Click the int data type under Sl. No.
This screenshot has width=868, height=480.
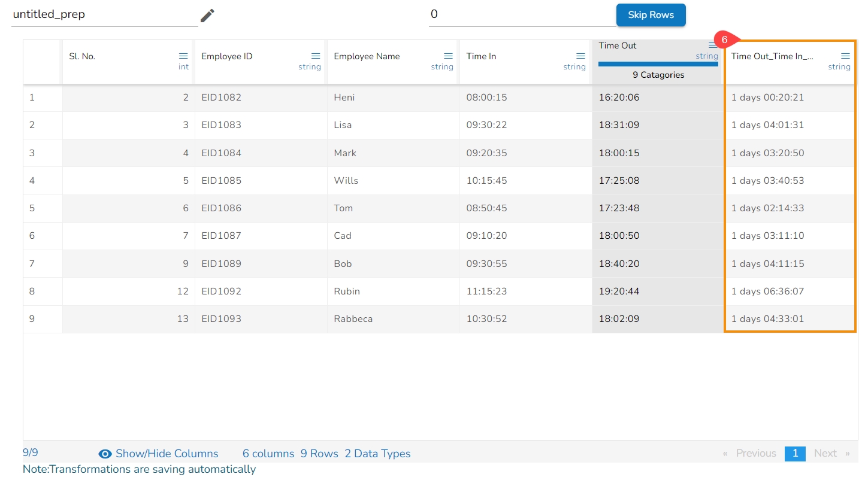(183, 67)
